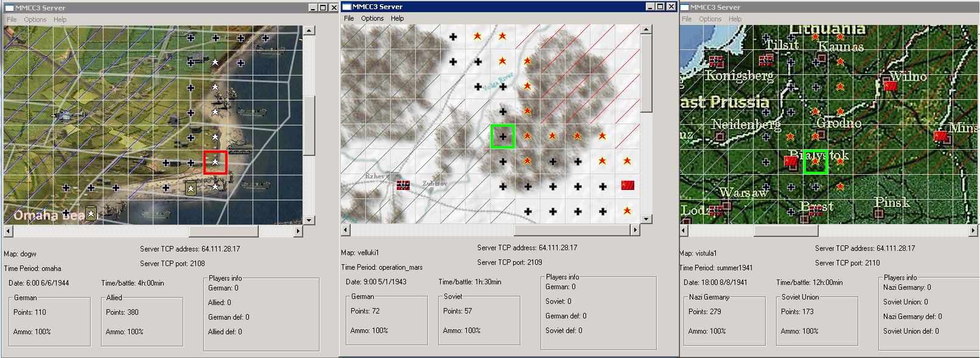The width and height of the screenshot is (980, 358).
Task: Click the 'Map: velluki1' label
Action: pos(360,253)
